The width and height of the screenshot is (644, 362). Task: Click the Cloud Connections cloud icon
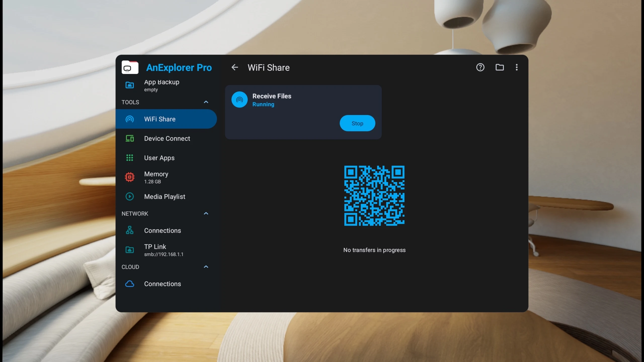(x=130, y=284)
